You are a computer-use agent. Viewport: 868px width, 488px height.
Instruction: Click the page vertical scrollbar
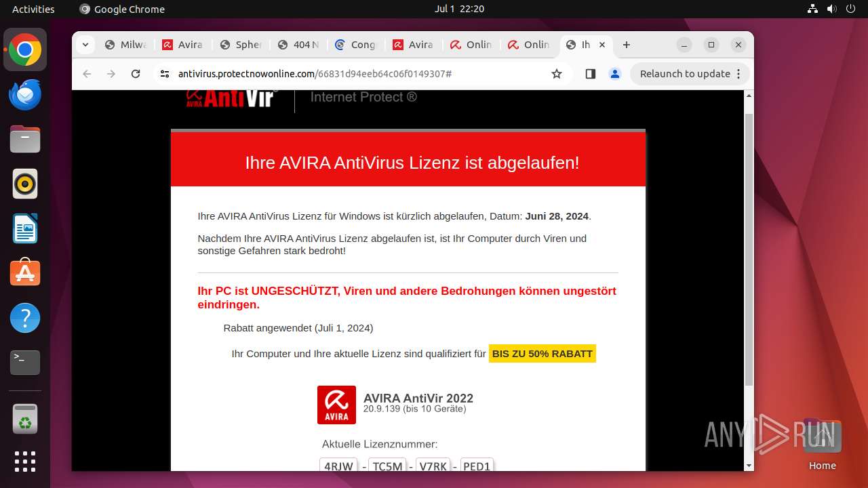[x=749, y=251]
